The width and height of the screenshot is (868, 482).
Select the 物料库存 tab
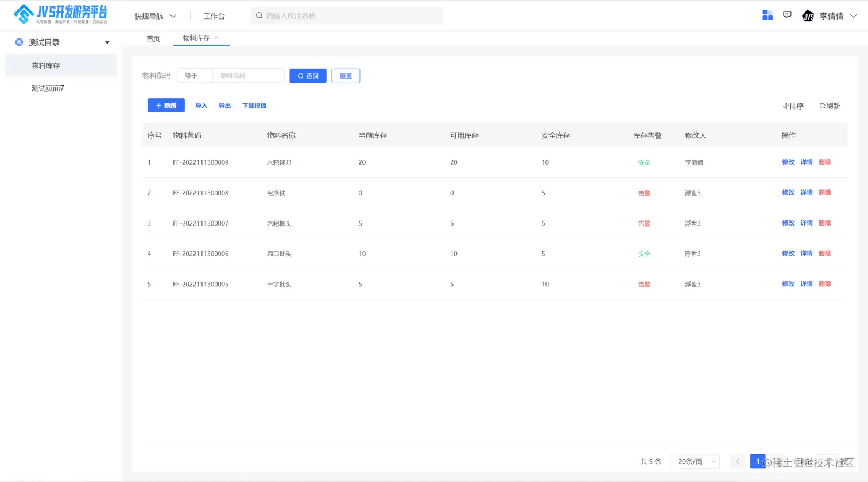(196, 38)
